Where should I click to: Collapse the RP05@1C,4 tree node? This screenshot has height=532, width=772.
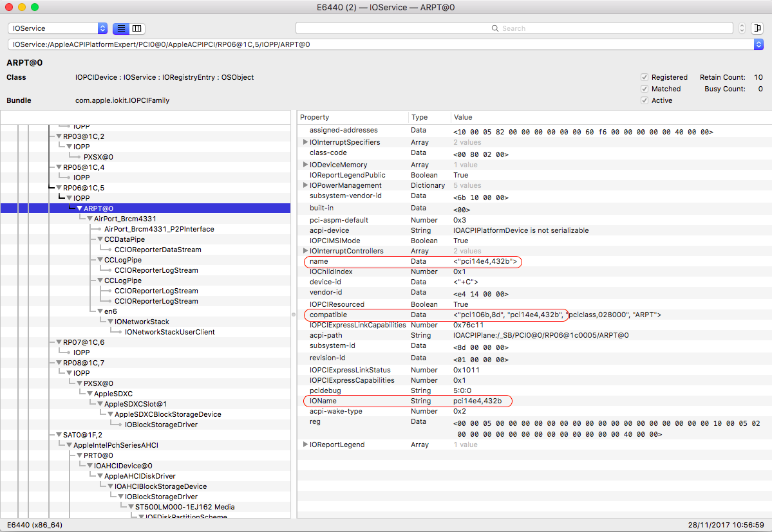tap(59, 167)
